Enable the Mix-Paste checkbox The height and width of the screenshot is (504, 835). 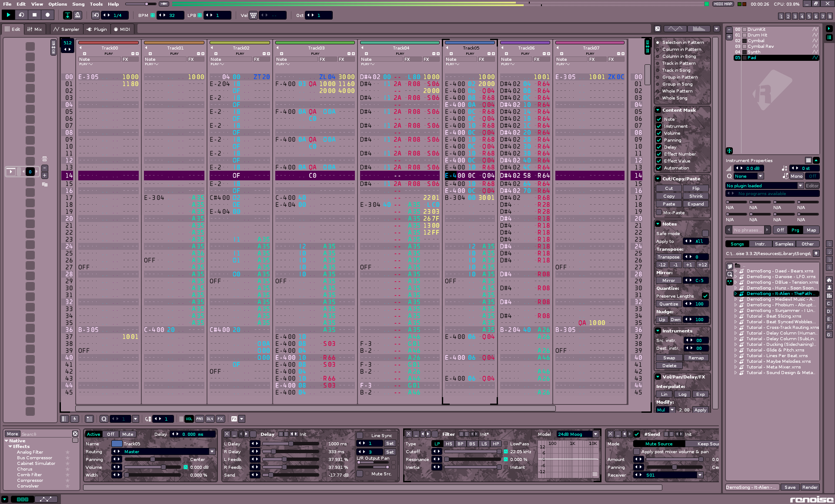coord(659,212)
